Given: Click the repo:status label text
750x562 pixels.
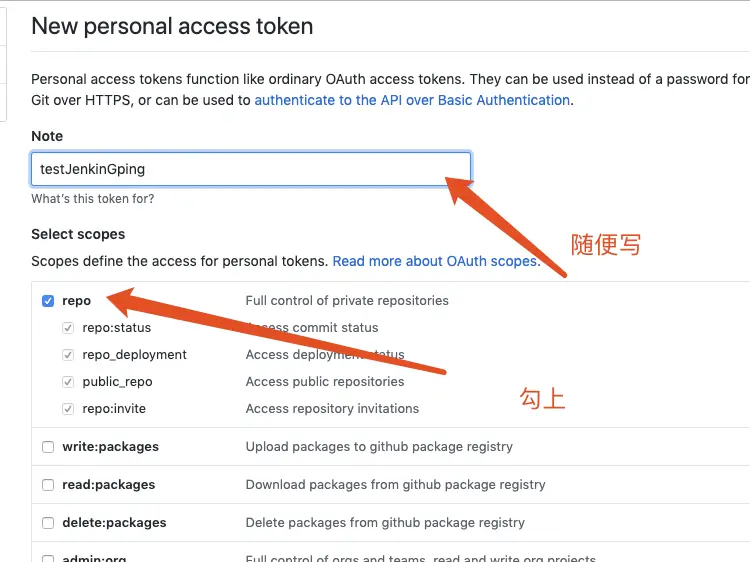Looking at the screenshot, I should point(117,328).
